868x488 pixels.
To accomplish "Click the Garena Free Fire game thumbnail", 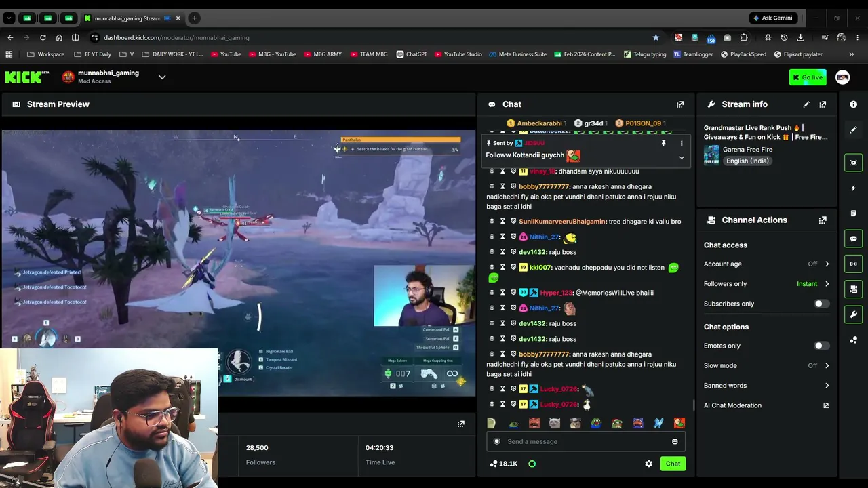I will [711, 155].
